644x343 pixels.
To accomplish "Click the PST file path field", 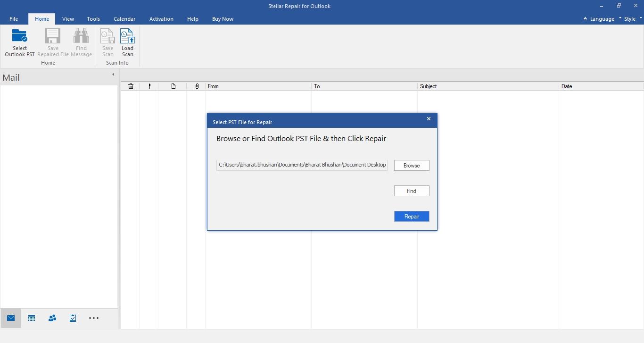I will click(302, 165).
